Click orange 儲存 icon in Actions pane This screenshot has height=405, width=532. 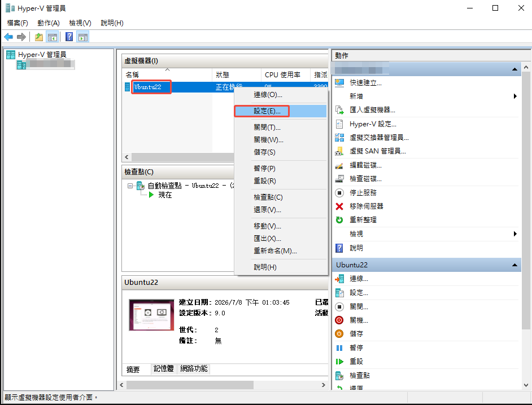339,334
